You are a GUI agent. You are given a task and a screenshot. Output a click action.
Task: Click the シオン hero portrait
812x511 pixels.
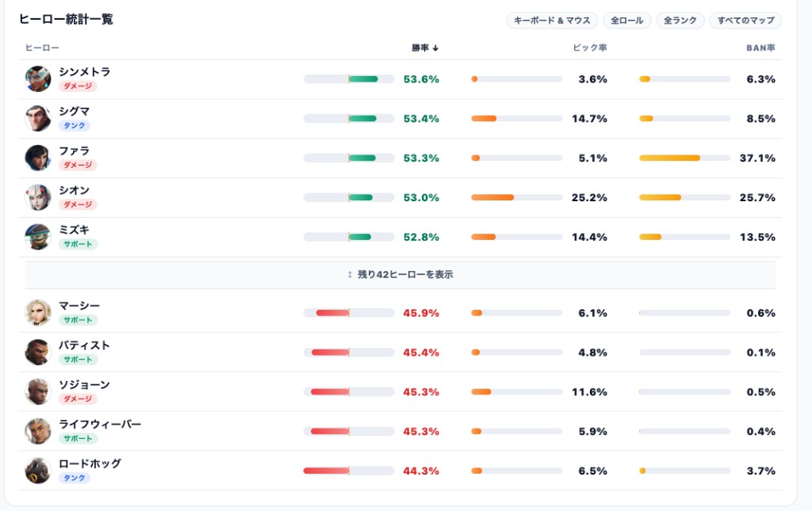coord(38,197)
